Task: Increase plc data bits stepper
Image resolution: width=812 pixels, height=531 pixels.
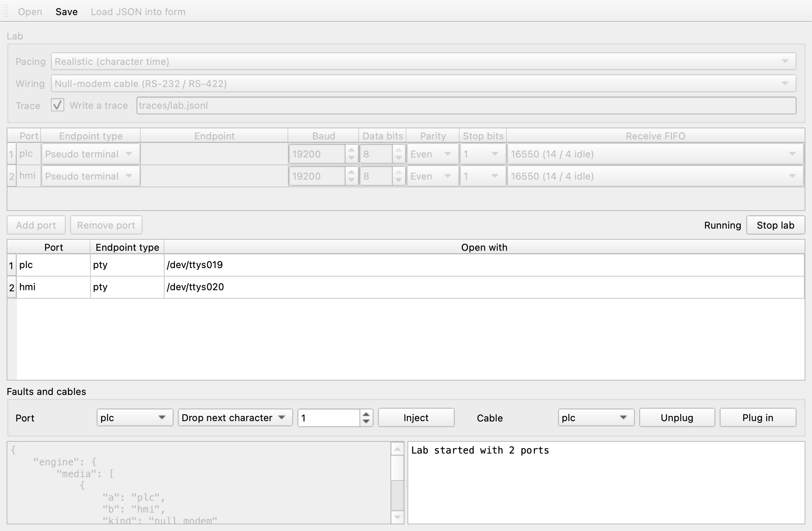Action: point(399,150)
